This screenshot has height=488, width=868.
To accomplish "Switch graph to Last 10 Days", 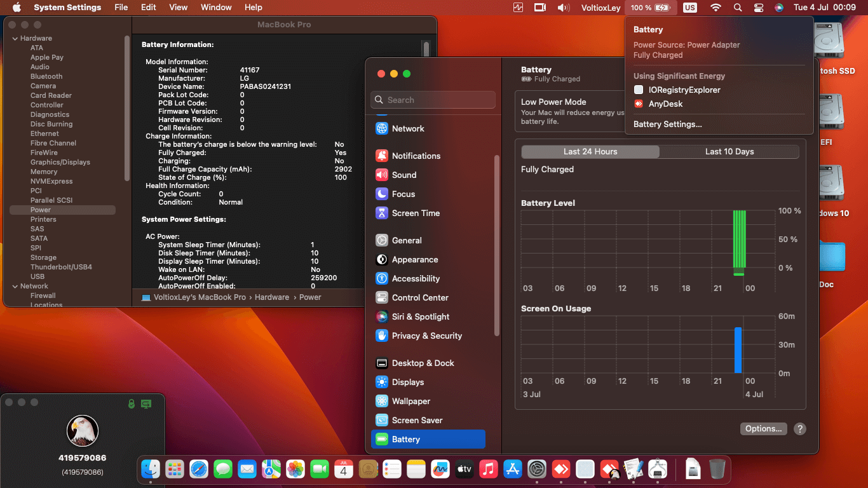I will tap(729, 152).
